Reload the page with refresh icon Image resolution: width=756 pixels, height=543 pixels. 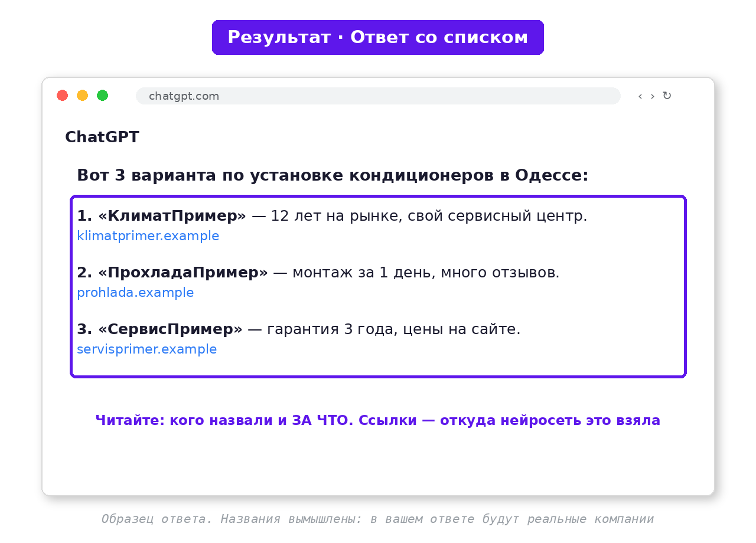tap(667, 96)
